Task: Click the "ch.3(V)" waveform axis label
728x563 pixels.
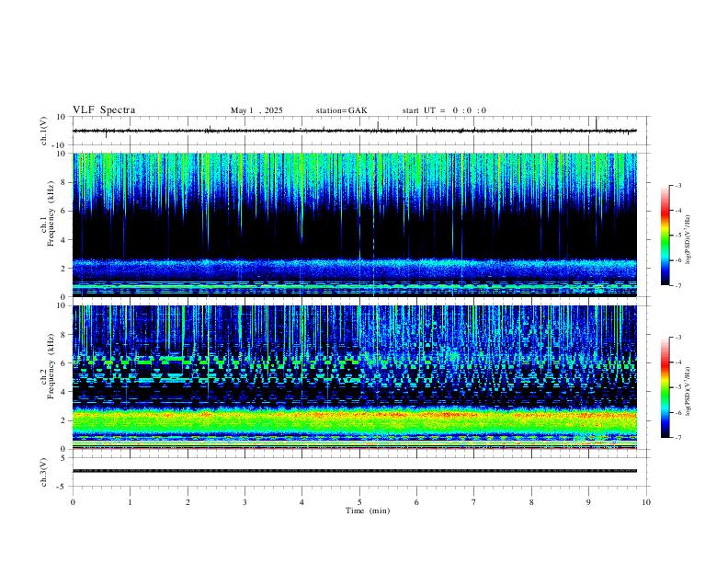Action: click(44, 473)
